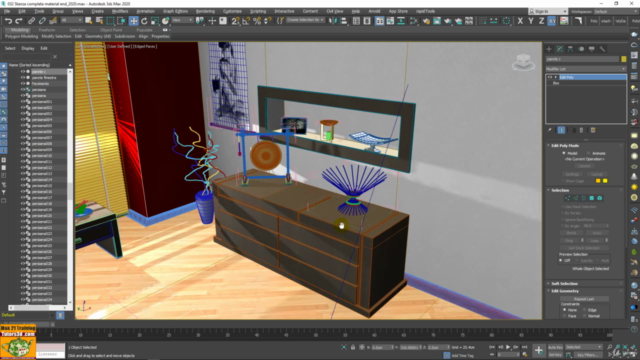
Task: Click the object name field in Modify panel
Action: pyautogui.click(x=582, y=59)
